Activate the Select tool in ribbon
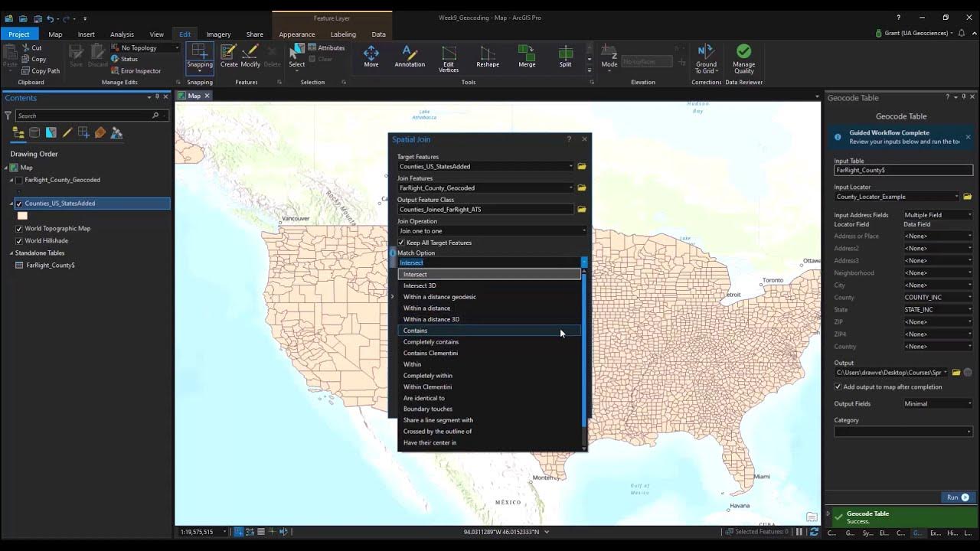Image resolution: width=980 pixels, height=551 pixels. pyautogui.click(x=296, y=55)
